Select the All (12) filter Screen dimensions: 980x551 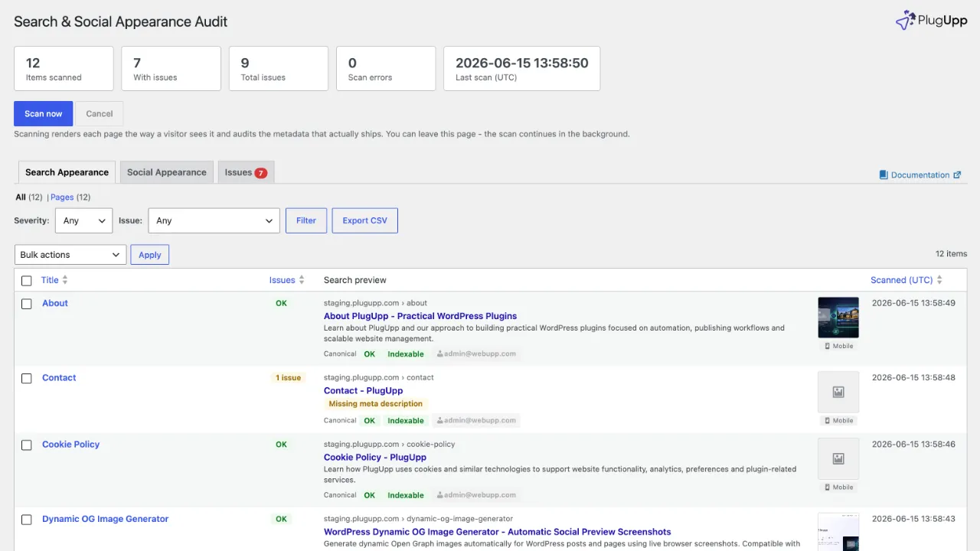click(x=29, y=197)
